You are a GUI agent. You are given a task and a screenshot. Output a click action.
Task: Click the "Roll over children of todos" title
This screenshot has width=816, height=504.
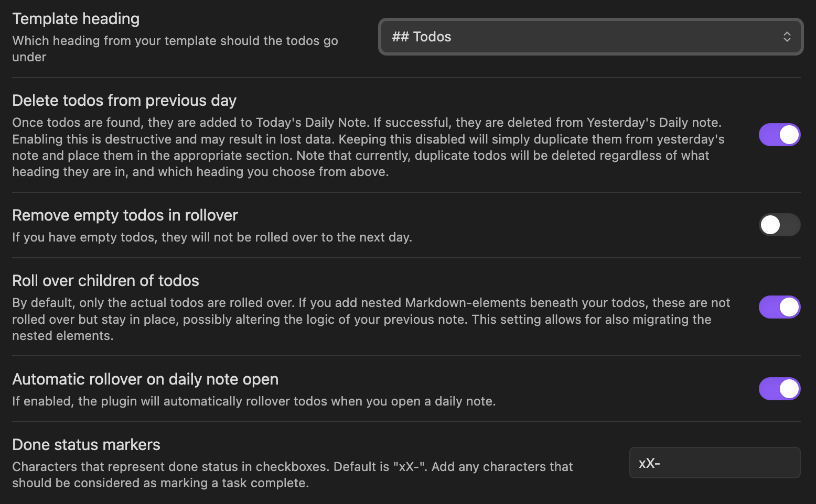tap(105, 281)
